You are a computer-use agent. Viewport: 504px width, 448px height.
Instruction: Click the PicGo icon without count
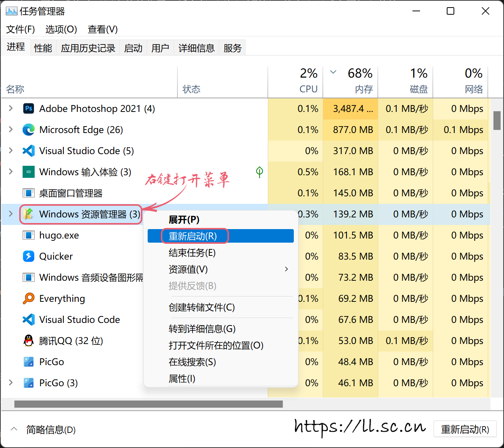(29, 362)
